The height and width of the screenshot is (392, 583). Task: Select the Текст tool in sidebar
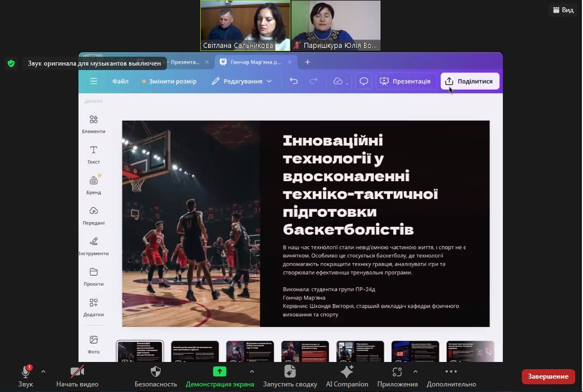coord(93,155)
